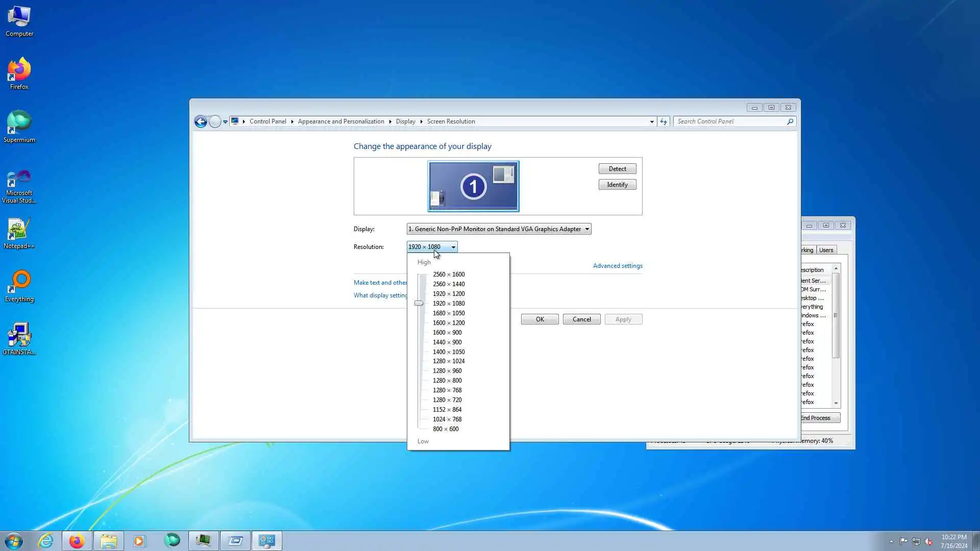Open the Everything desktop shortcut

click(19, 286)
